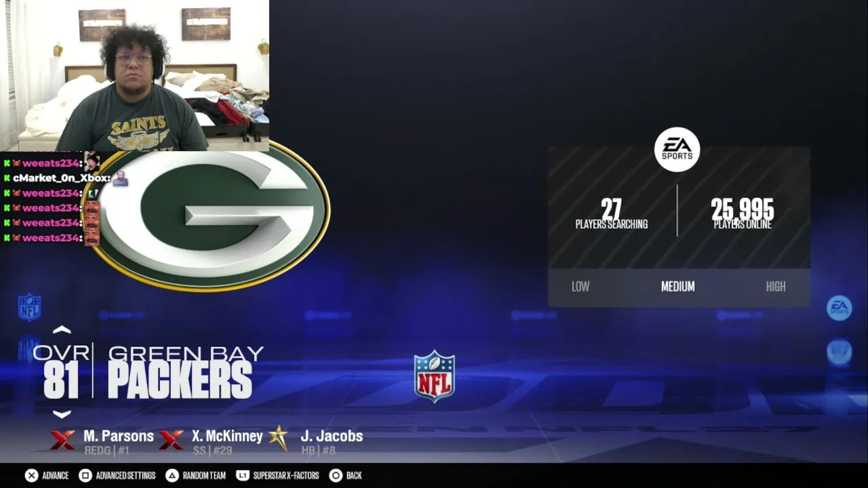Screen dimensions: 868x488
Task: Click the colored NFL shield in the center
Action: point(435,376)
